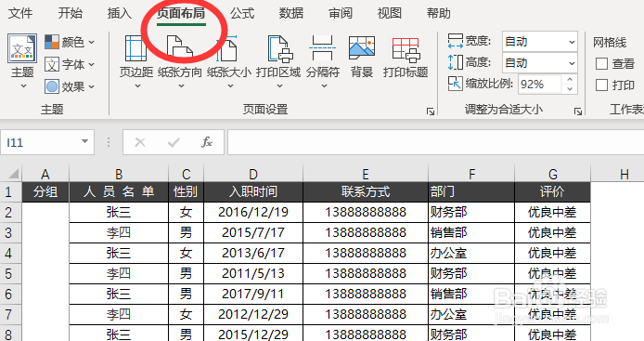Click the formula bar input area

pos(435,142)
